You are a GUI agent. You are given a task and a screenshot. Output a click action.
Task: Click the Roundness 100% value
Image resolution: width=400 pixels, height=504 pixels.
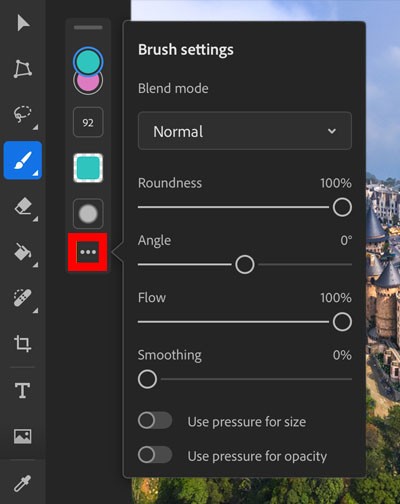pos(336,183)
